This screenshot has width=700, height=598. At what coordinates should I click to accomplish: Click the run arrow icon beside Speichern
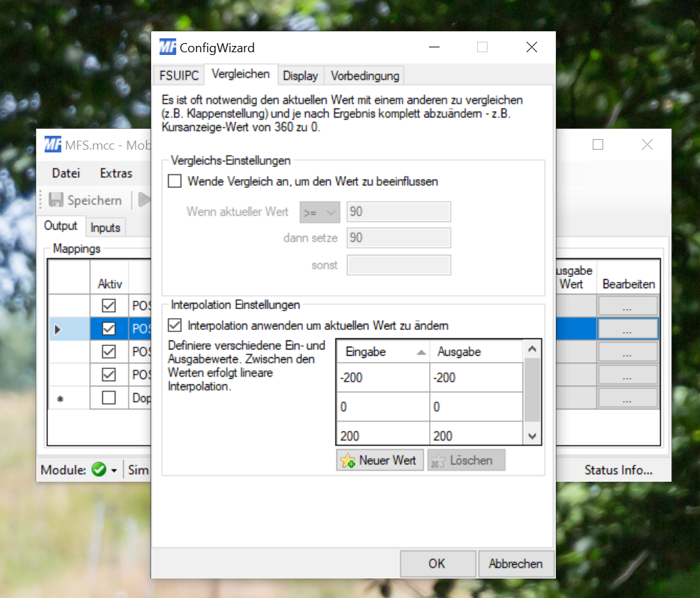[x=144, y=200]
